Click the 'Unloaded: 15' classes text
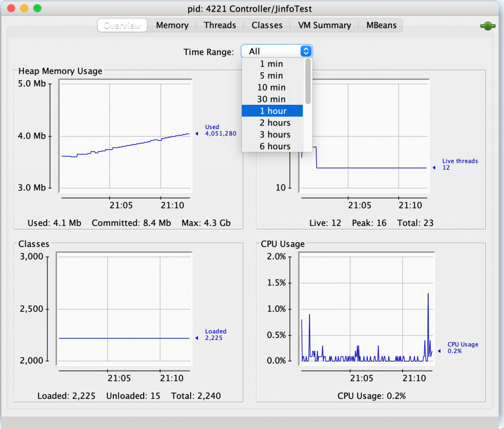Screen dimensions: 504x429 tap(133, 396)
